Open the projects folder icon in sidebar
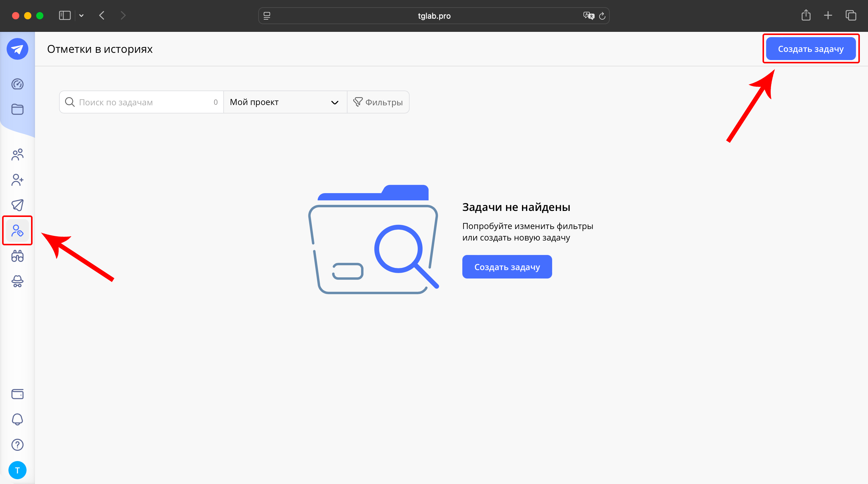Viewport: 868px width, 484px height. click(x=17, y=109)
